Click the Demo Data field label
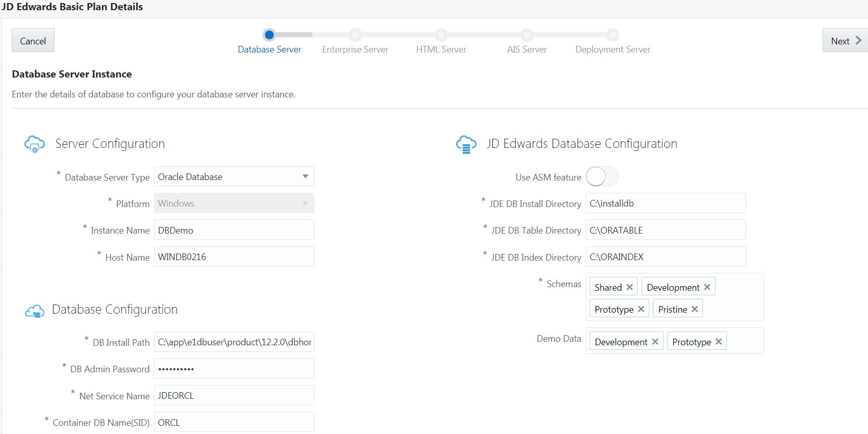This screenshot has height=434, width=868. (x=559, y=338)
